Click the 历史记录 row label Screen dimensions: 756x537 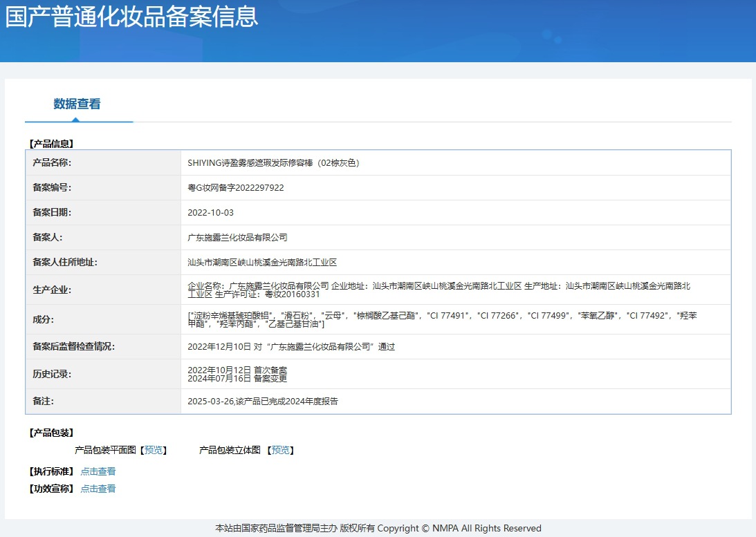click(x=52, y=374)
